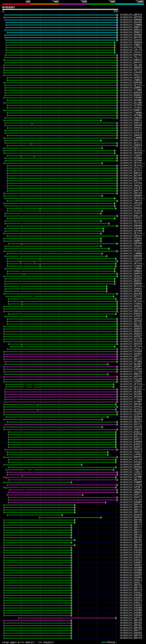The width and height of the screenshot is (146, 644).
Task: Click the cyan ~100% identity legend bar
Action: click(130, 4)
